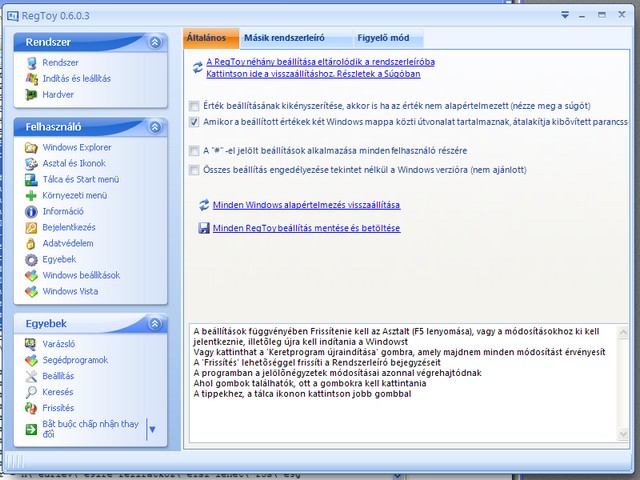Screen dimensions: 640x480
Task: Click the Keresés sidebar entry
Action: coord(58,392)
